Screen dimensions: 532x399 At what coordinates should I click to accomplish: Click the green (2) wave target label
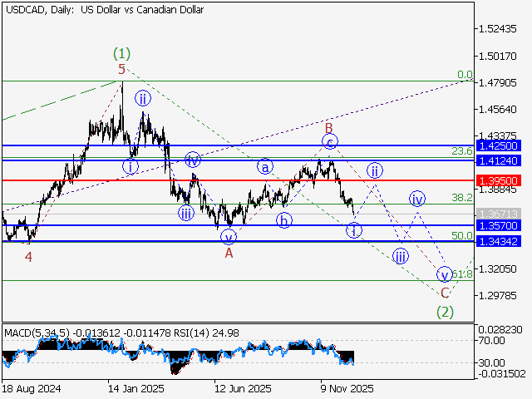click(x=446, y=312)
